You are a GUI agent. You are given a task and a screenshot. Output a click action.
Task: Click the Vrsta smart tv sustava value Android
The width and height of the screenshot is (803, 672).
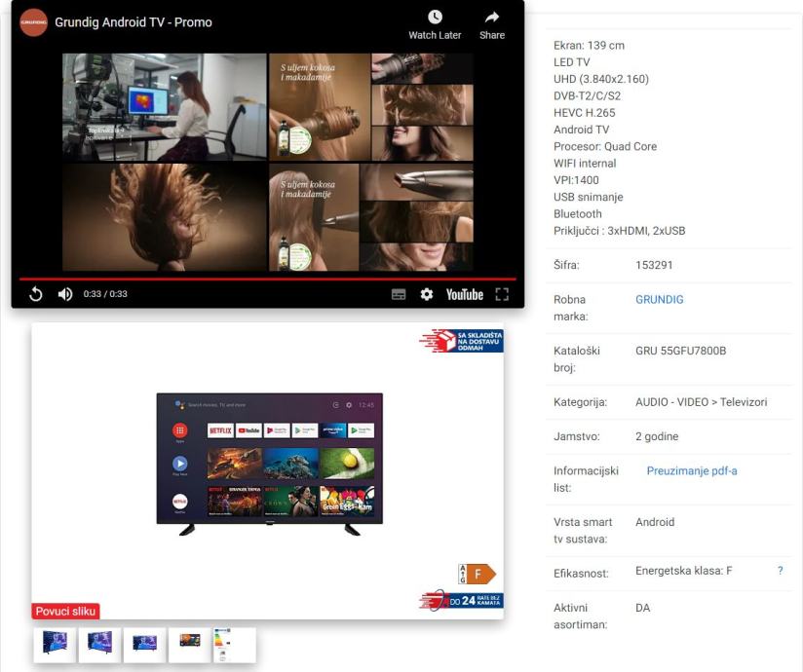655,522
